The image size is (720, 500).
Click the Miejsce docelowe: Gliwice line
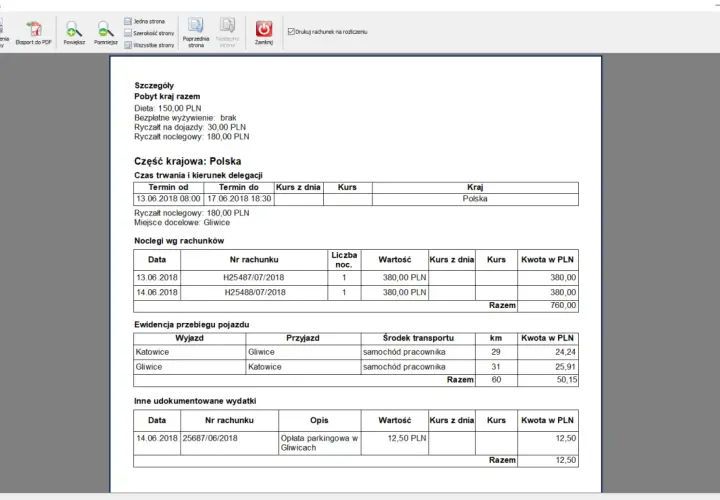182,223
